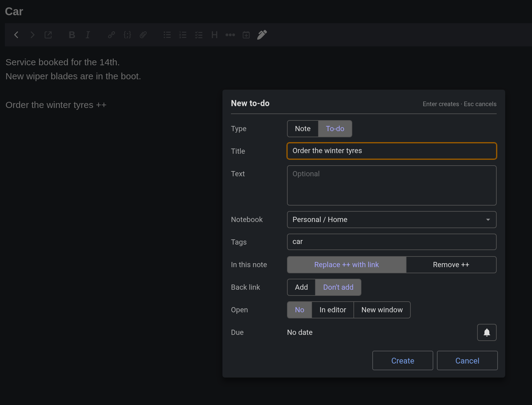The width and height of the screenshot is (532, 405).
Task: Toggle italic formatting in the toolbar
Action: [x=88, y=35]
